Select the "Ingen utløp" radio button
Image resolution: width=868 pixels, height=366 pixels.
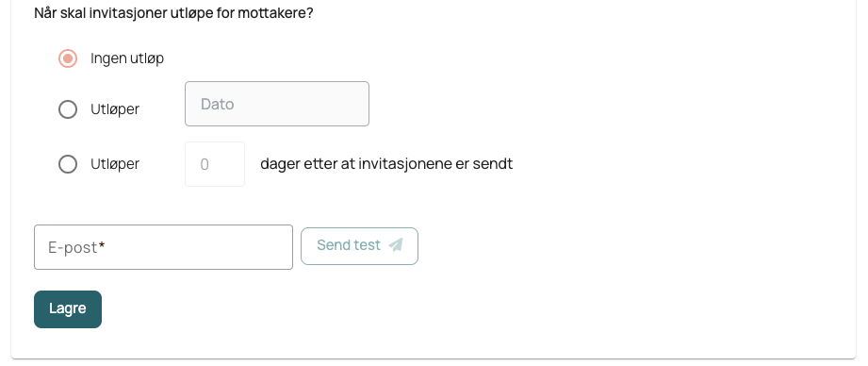point(68,58)
